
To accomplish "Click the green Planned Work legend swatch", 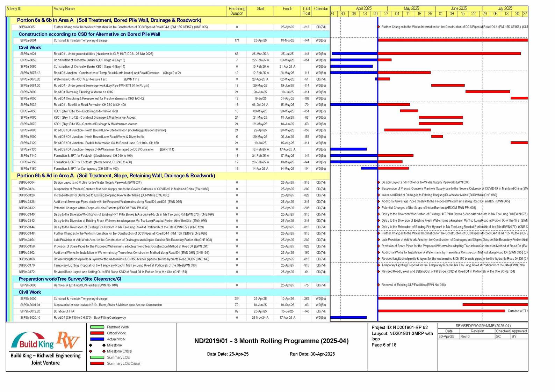I will (x=97, y=327).
